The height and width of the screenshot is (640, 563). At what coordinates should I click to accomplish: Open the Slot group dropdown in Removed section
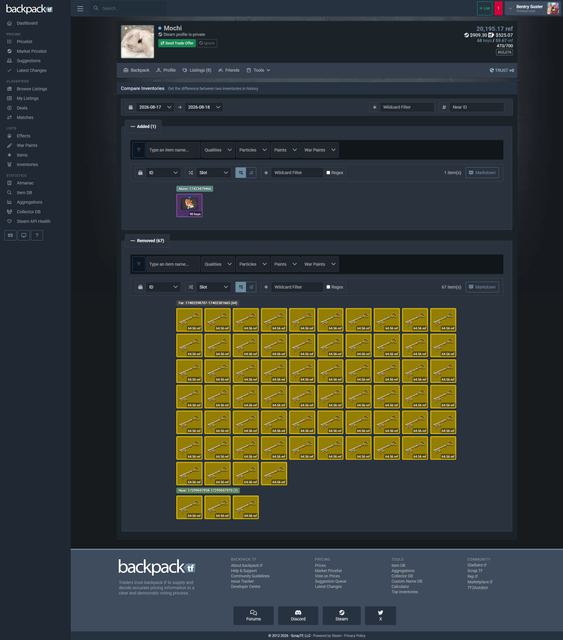pyautogui.click(x=213, y=287)
